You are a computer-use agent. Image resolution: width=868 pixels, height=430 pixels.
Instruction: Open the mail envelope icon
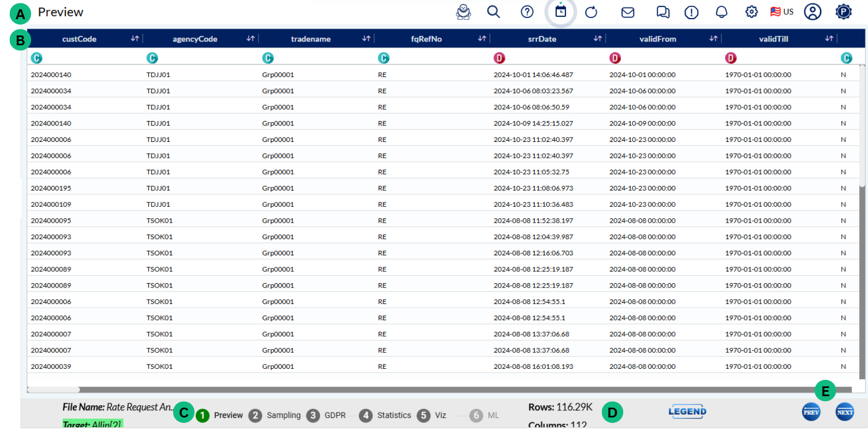coord(628,12)
